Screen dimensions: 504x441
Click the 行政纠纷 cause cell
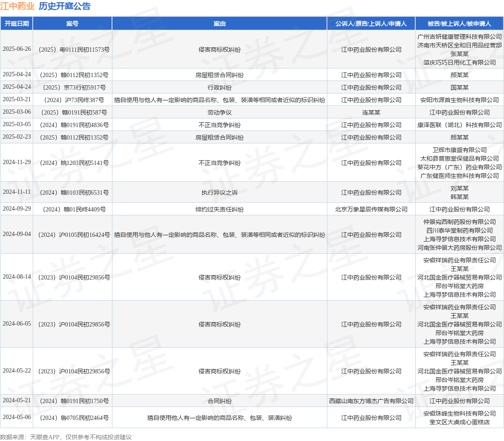[x=220, y=87]
